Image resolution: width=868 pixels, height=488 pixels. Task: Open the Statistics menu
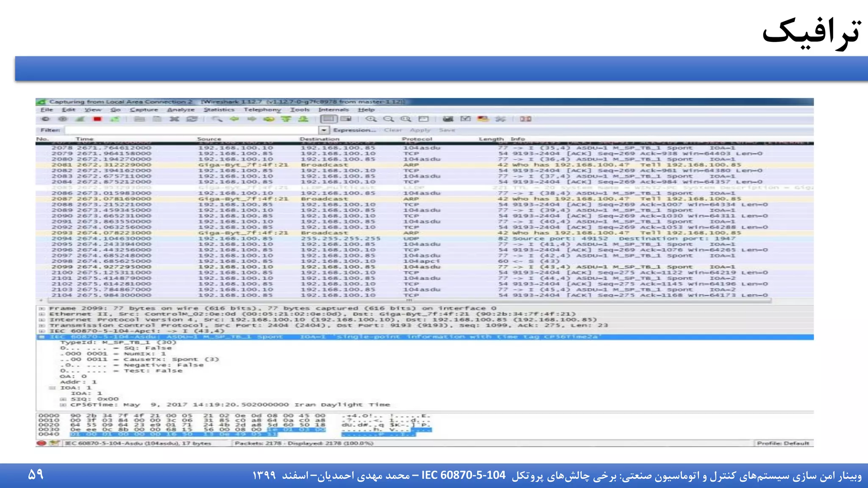point(219,110)
